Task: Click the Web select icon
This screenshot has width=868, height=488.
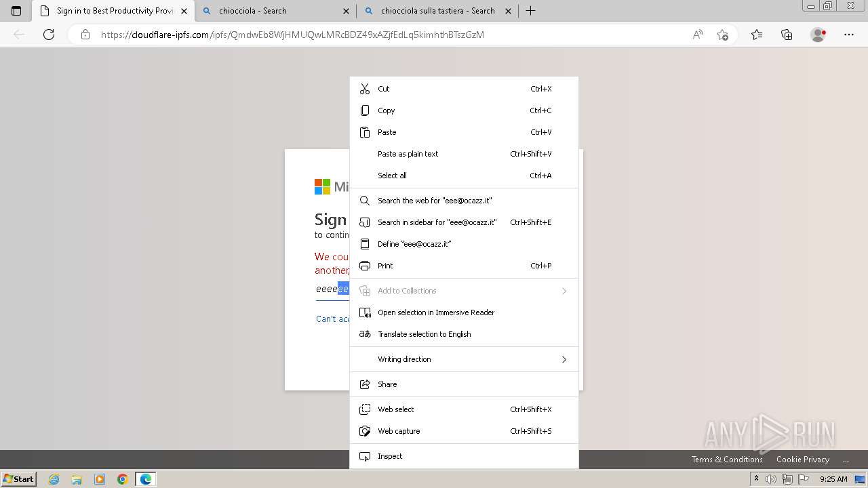Action: (x=365, y=409)
